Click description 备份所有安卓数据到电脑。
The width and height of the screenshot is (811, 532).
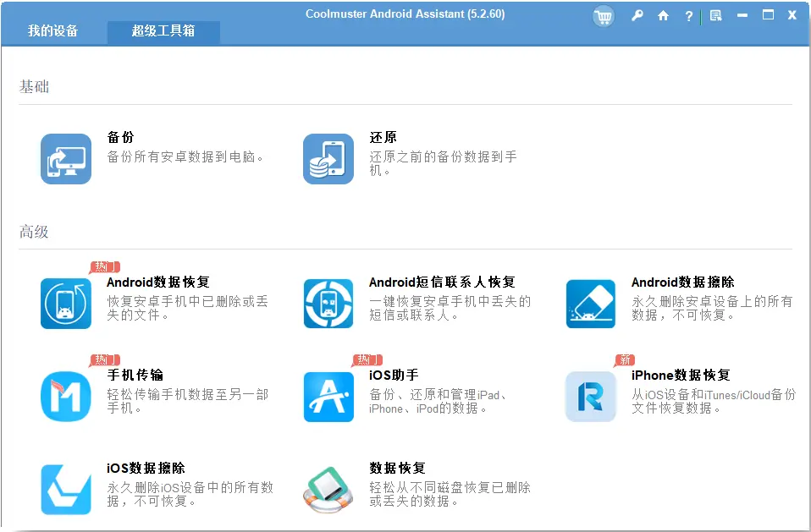pos(185,156)
